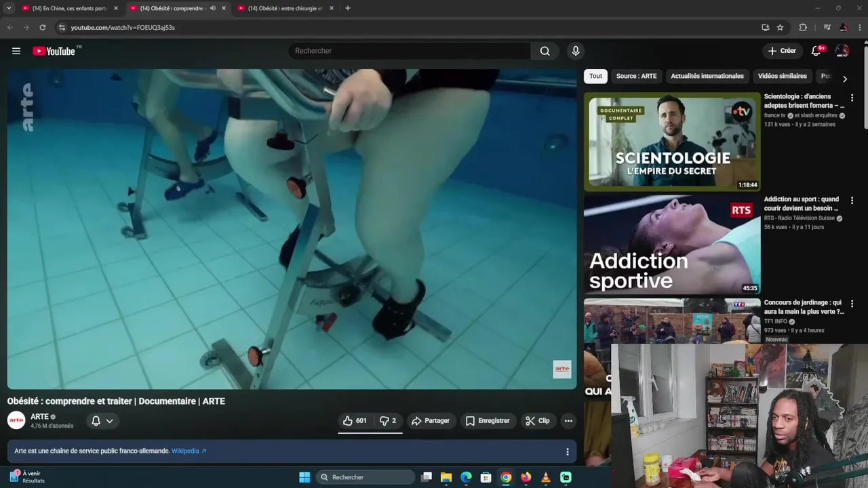868x488 pixels.
Task: Save the video with Enregistrer
Action: 488,421
